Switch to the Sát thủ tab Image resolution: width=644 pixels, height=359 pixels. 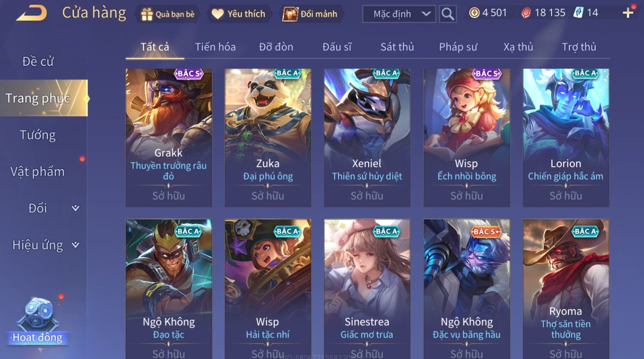[397, 47]
